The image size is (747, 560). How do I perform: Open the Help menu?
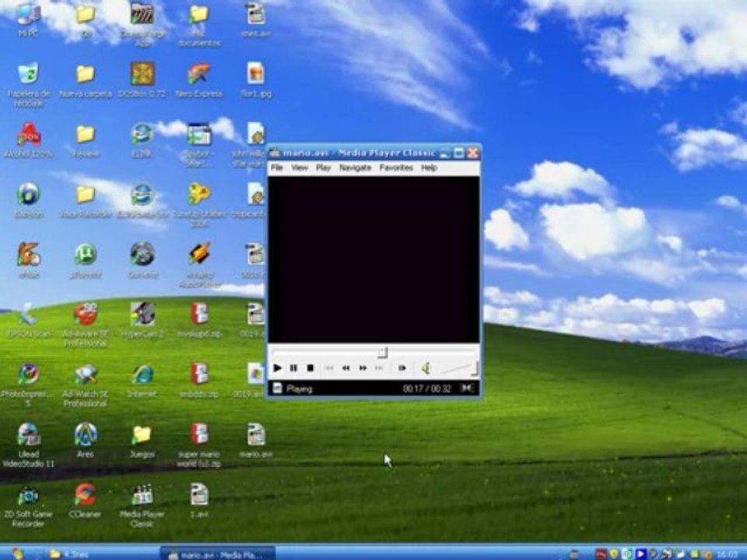pos(429,168)
